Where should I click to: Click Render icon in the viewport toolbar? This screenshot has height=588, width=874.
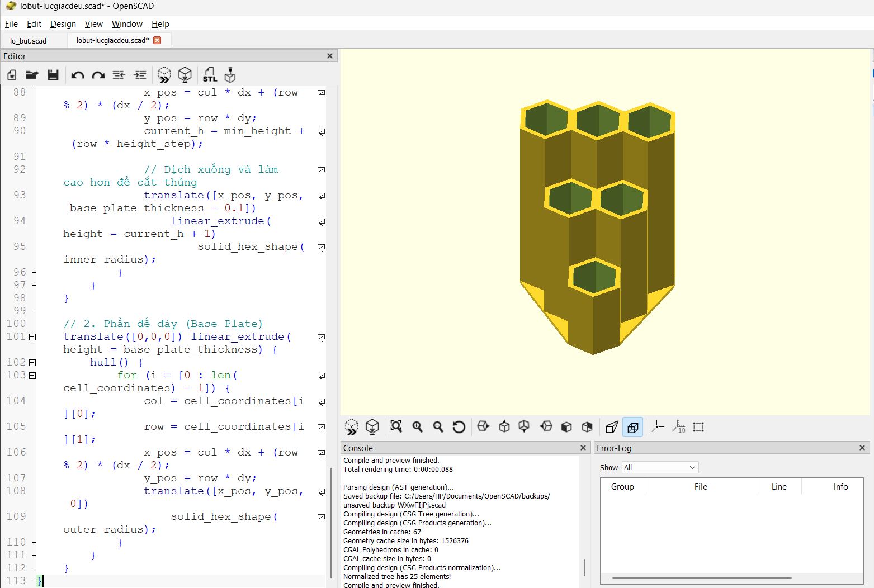372,428
